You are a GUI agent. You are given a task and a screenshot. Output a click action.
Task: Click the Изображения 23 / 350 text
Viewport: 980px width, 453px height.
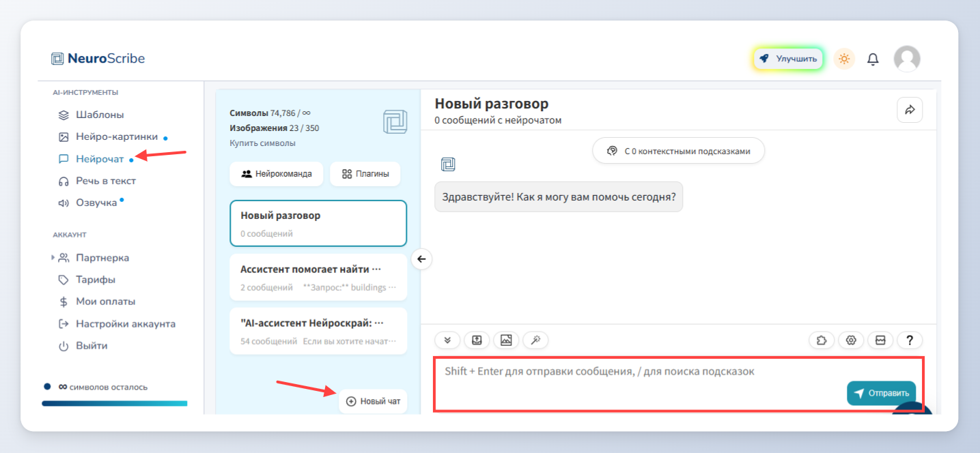(275, 128)
